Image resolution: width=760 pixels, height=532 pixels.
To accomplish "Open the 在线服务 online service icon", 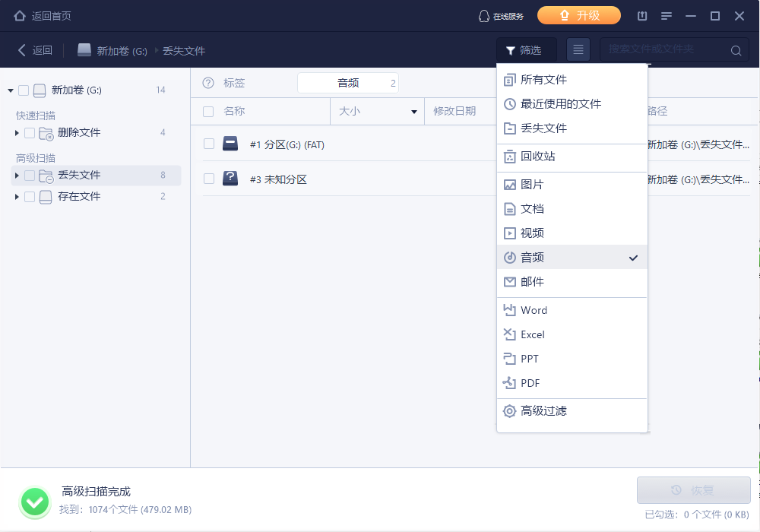I will point(483,16).
